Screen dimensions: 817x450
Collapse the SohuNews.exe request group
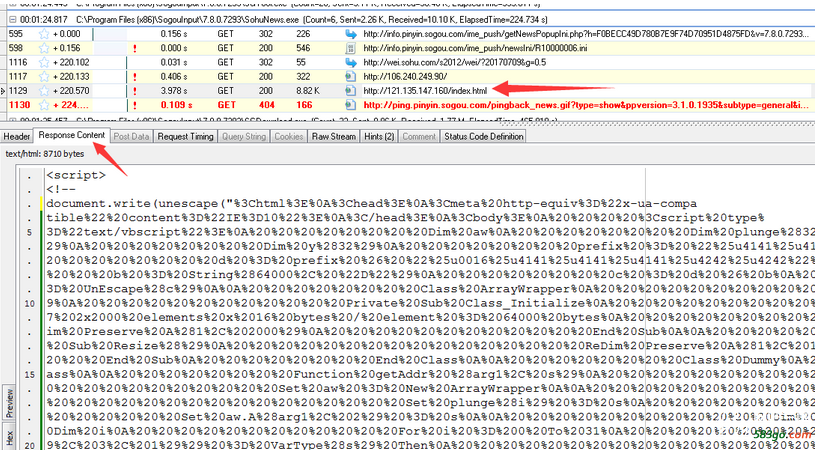click(13, 20)
